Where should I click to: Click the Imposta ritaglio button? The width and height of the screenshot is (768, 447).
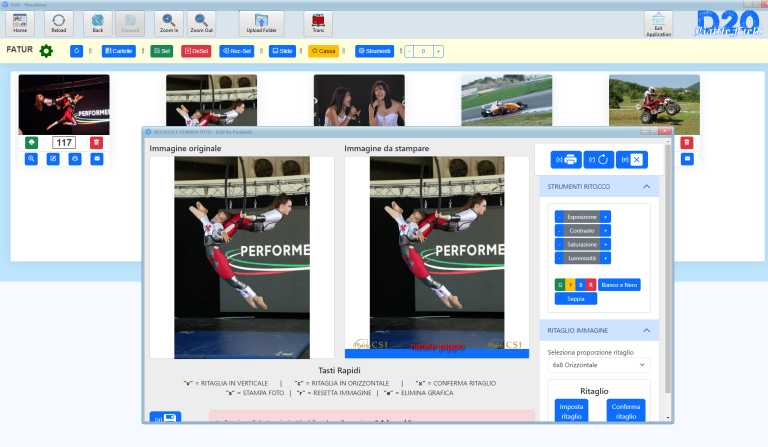(x=571, y=411)
